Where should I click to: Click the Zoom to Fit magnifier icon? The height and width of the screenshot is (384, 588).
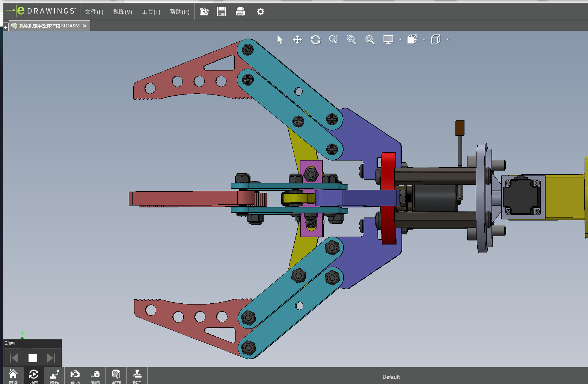tap(370, 39)
